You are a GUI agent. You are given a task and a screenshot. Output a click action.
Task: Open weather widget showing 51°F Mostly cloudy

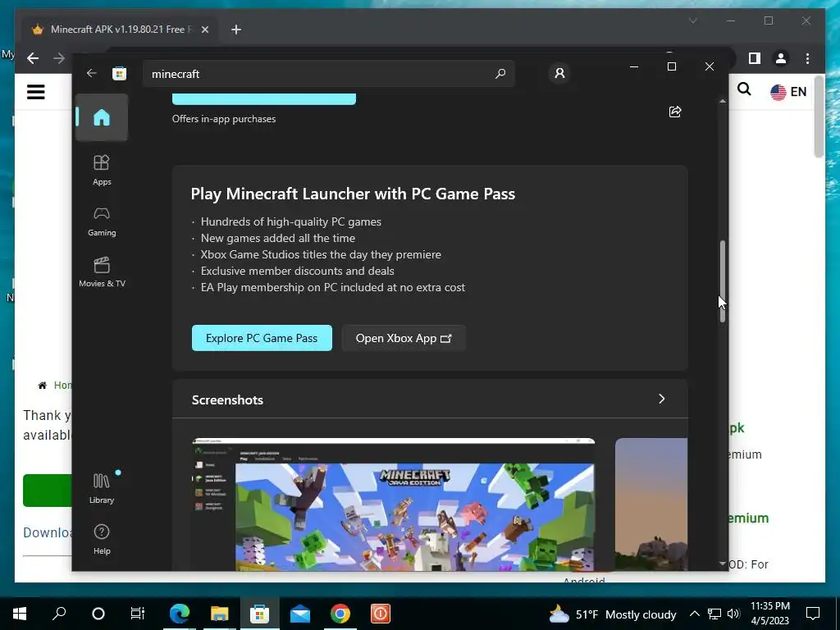612,614
